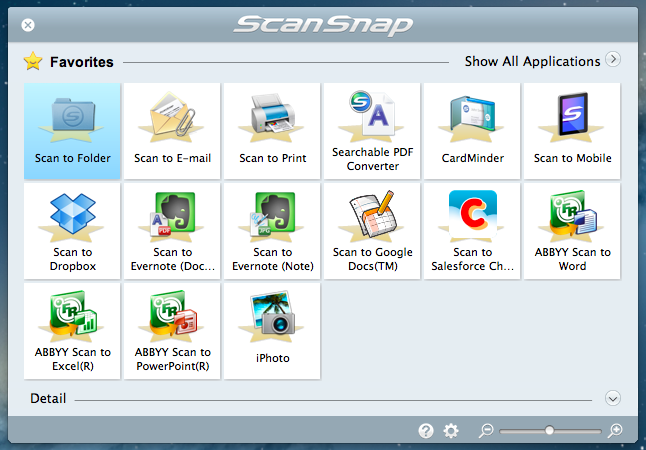Open CardMinder application
The height and width of the screenshot is (450, 646).
click(472, 130)
